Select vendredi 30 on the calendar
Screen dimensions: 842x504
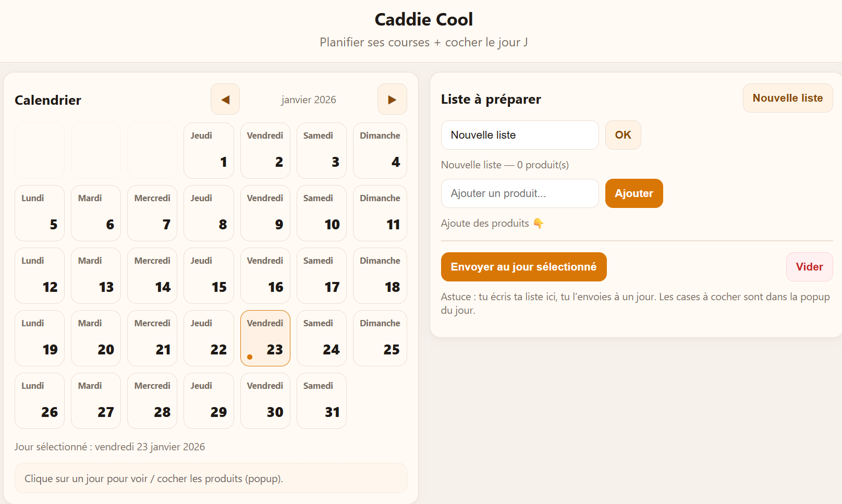265,400
